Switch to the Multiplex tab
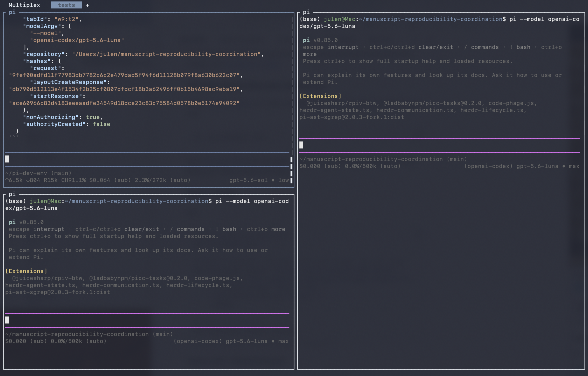The width and height of the screenshot is (588, 376). [x=24, y=5]
